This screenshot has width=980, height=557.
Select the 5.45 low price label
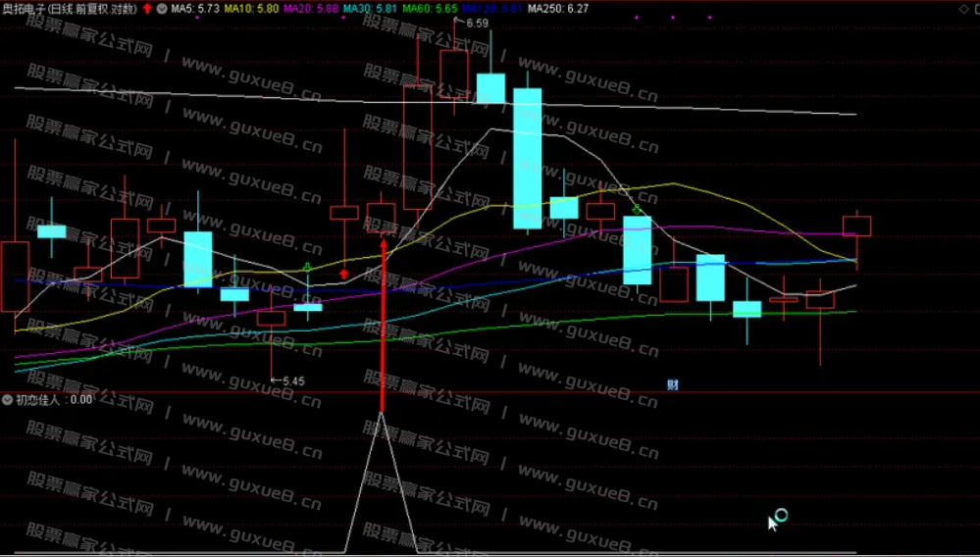(x=291, y=380)
